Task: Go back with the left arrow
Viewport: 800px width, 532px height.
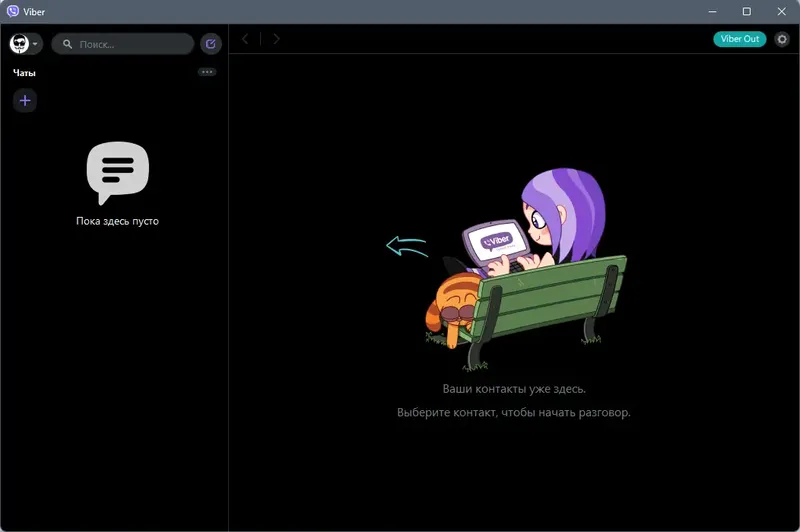Action: [245, 39]
